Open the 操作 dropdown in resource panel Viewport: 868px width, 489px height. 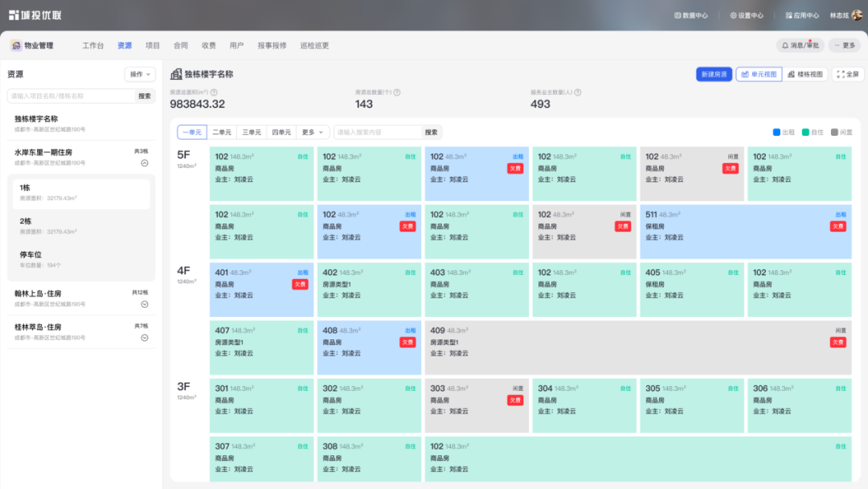pos(140,74)
